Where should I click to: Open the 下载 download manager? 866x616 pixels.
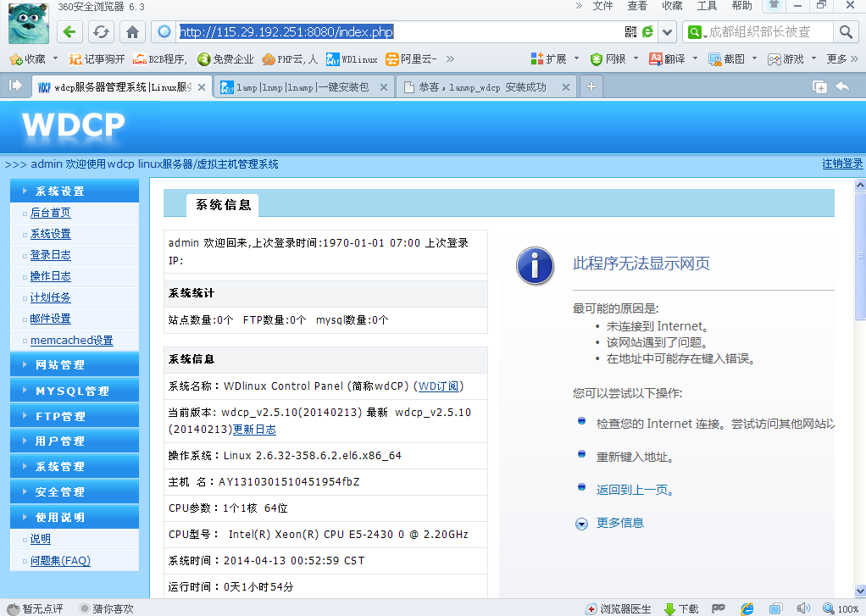pos(681,608)
